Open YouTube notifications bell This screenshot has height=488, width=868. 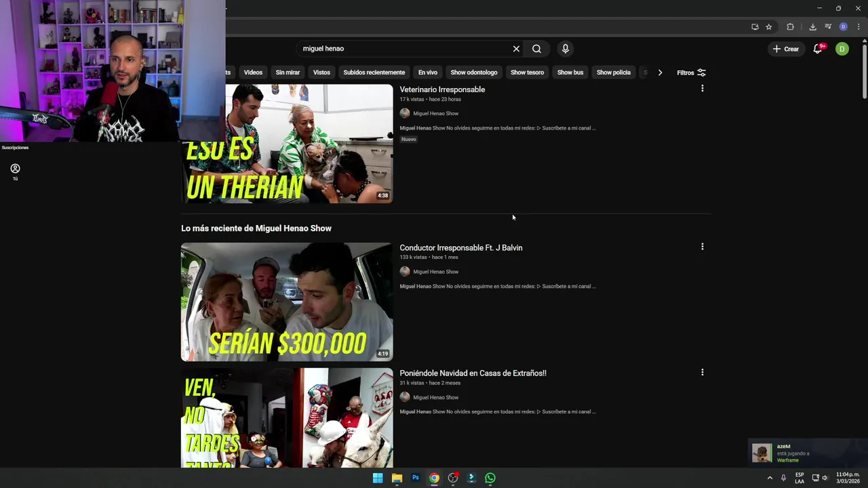[x=818, y=49]
